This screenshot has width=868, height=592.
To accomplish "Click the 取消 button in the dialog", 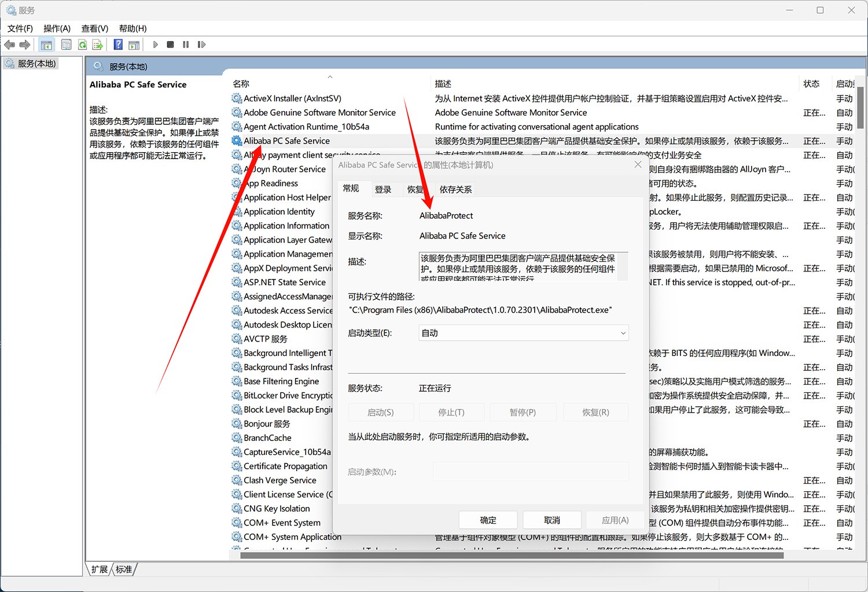I will coord(552,520).
